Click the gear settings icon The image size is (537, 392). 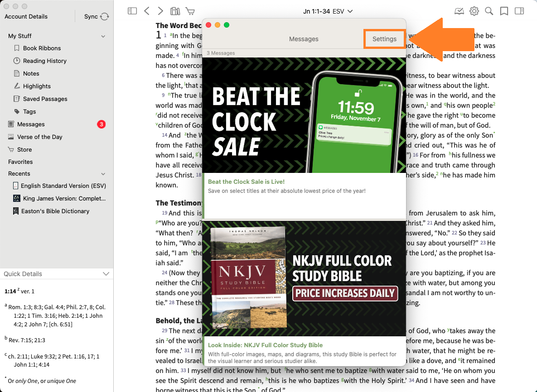(x=474, y=11)
